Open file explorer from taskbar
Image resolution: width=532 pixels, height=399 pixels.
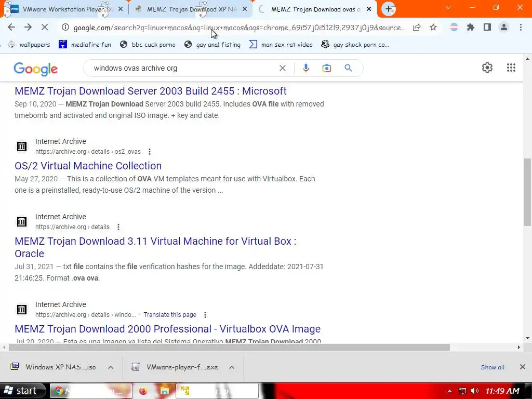coord(165,391)
